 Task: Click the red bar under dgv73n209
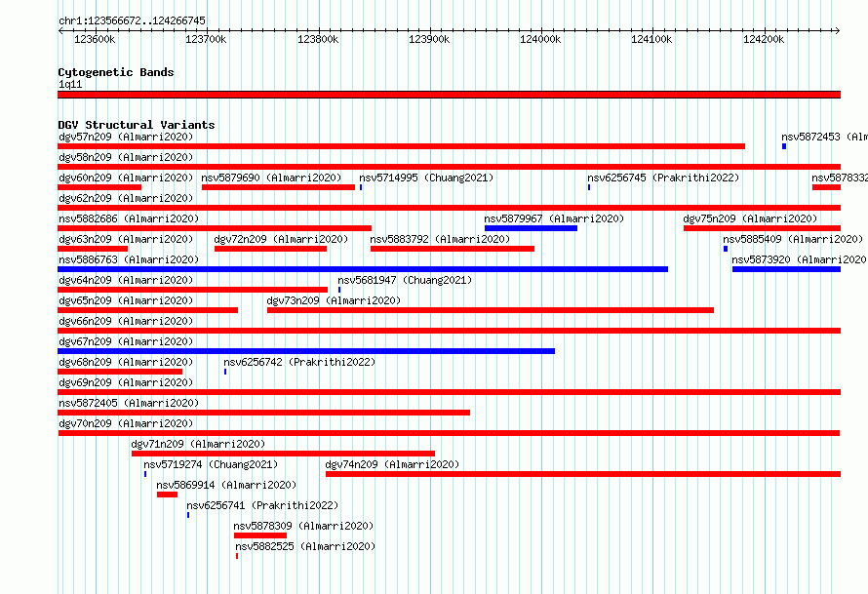click(490, 310)
